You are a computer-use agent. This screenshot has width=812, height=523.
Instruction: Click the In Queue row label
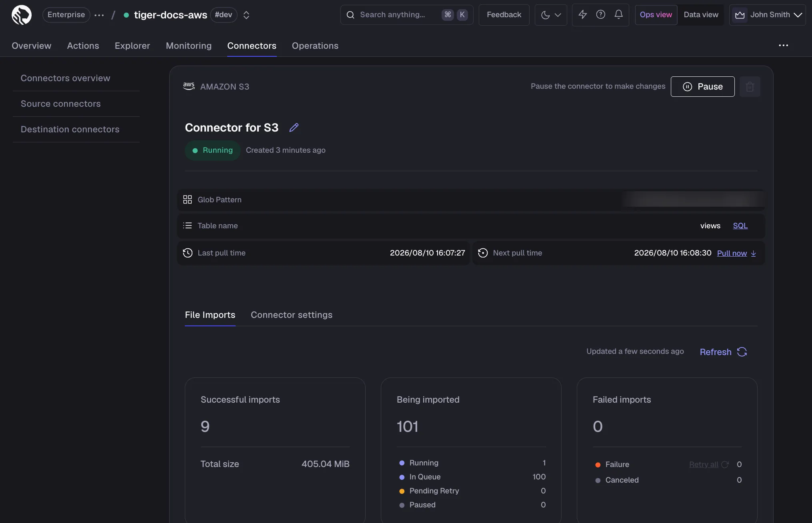click(425, 477)
